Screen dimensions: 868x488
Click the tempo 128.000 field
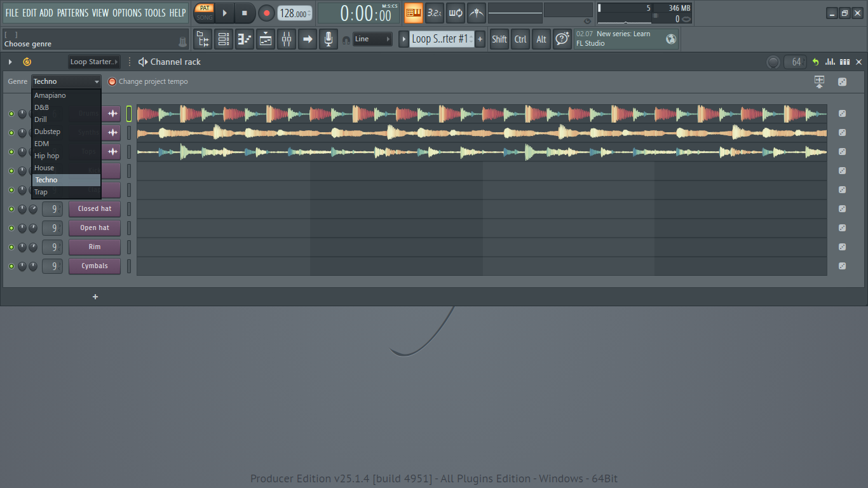pyautogui.click(x=295, y=13)
